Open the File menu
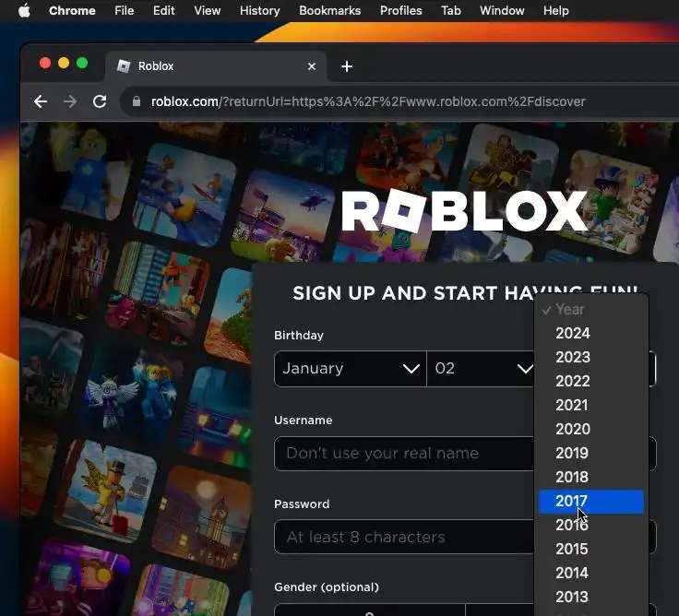The height and width of the screenshot is (616, 679). coord(125,10)
